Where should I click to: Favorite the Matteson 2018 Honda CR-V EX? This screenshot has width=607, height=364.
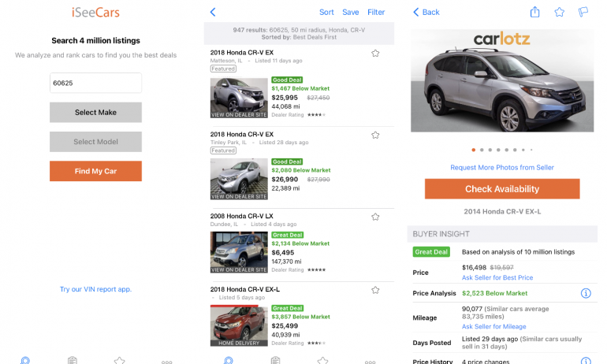(x=375, y=54)
